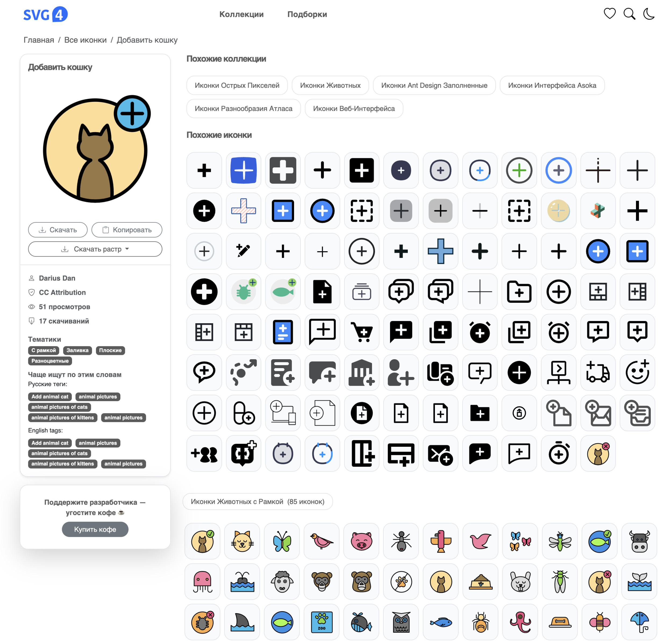
Task: Select the shopping cart plus icon
Action: pyautogui.click(x=361, y=332)
